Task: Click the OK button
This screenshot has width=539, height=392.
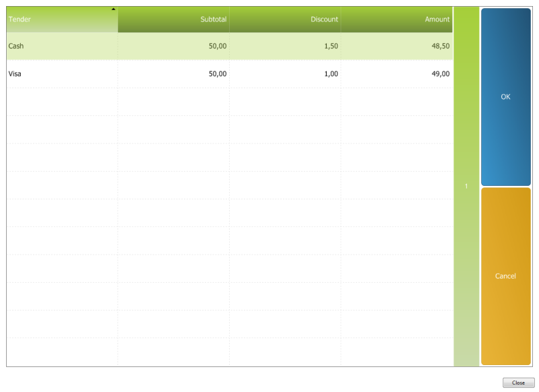Action: pyautogui.click(x=505, y=96)
